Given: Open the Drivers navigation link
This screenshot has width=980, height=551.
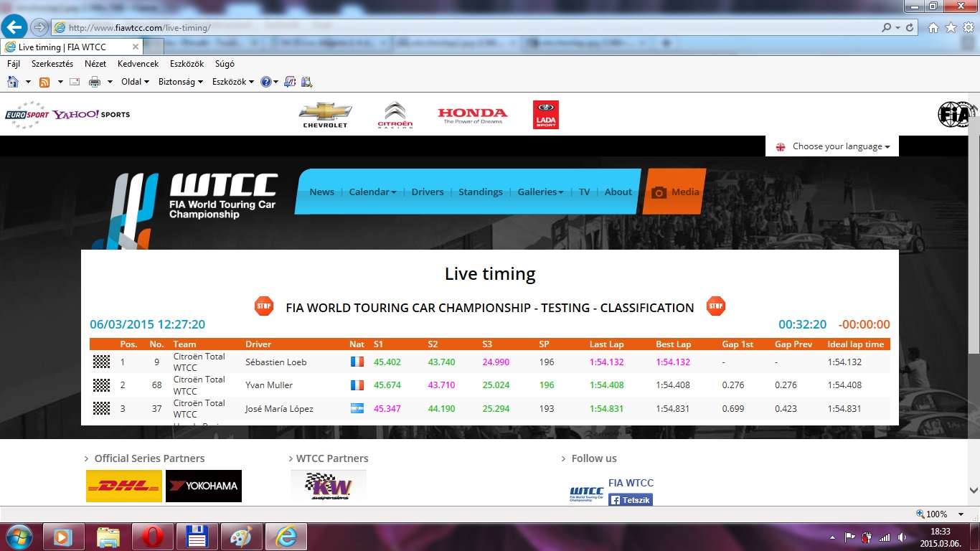Looking at the screenshot, I should click(x=427, y=192).
